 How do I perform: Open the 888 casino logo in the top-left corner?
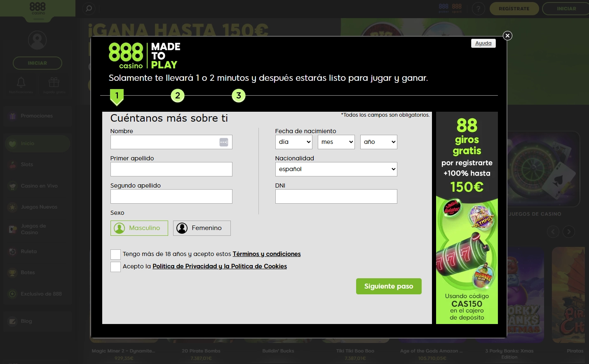pyautogui.click(x=38, y=9)
